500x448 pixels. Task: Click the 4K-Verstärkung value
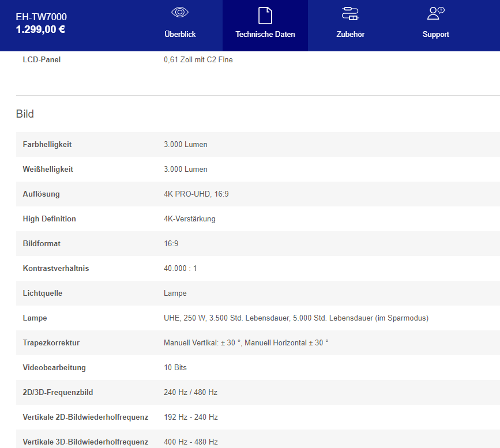tap(189, 219)
